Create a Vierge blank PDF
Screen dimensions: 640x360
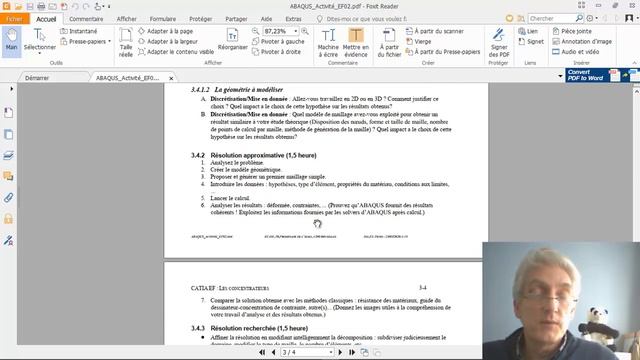pos(418,42)
